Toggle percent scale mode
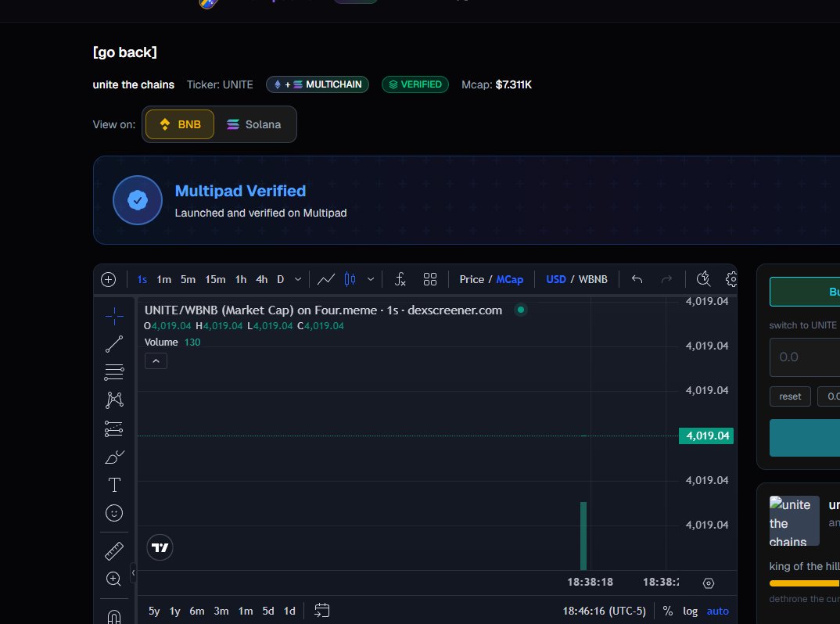 click(x=667, y=611)
